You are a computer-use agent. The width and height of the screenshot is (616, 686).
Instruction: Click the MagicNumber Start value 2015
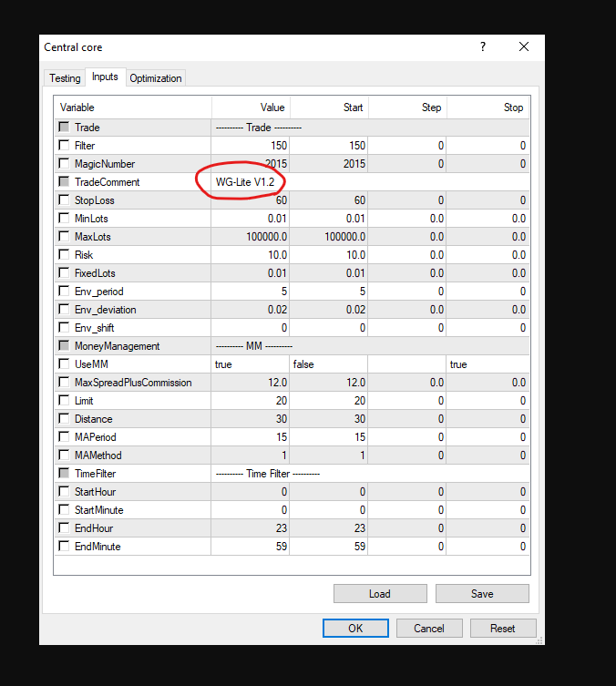[x=329, y=164]
